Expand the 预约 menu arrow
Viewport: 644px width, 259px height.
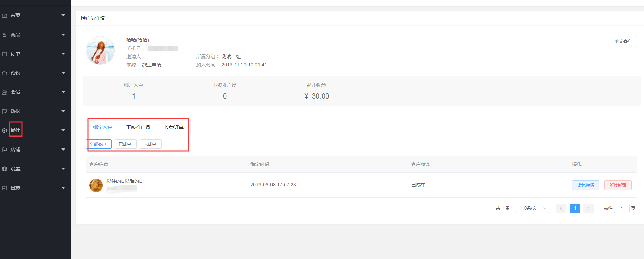pos(63,73)
